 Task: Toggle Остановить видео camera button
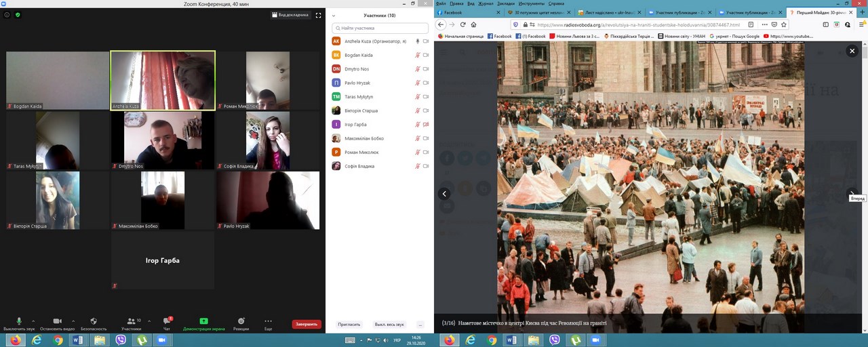[58, 321]
